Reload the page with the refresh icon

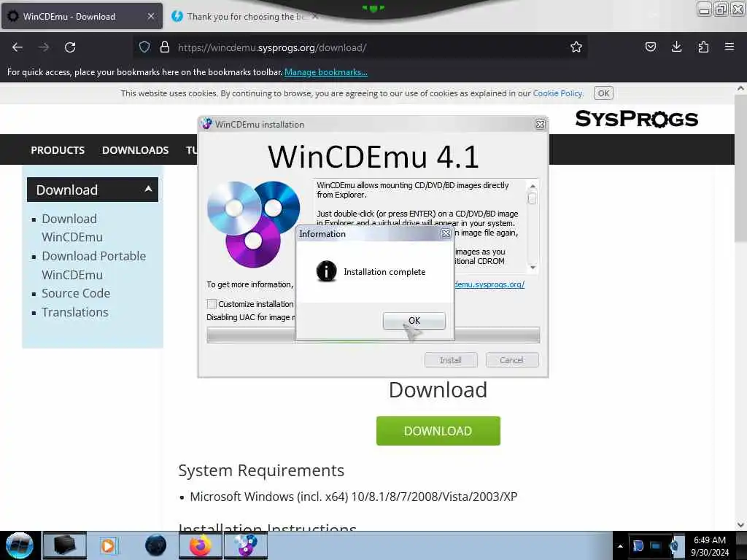click(70, 47)
